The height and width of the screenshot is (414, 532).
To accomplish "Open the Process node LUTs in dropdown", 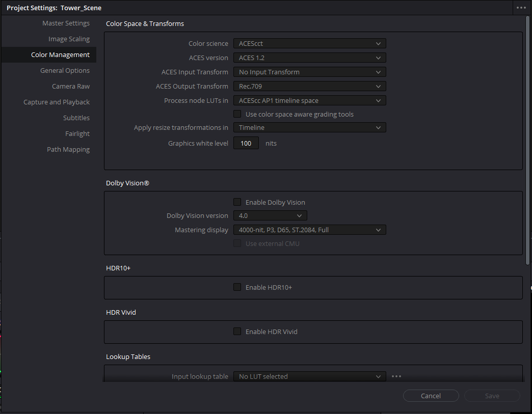I will pos(309,101).
